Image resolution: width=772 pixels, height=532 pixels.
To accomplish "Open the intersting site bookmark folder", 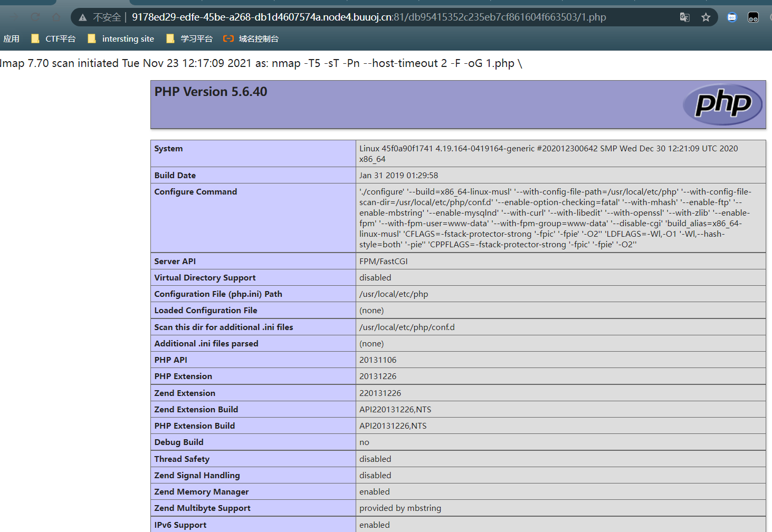I will pyautogui.click(x=121, y=38).
